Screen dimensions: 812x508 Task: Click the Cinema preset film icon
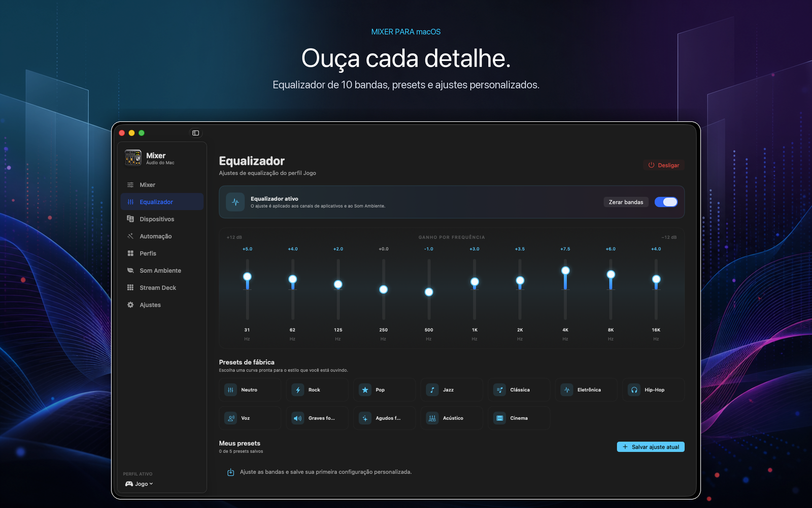499,418
